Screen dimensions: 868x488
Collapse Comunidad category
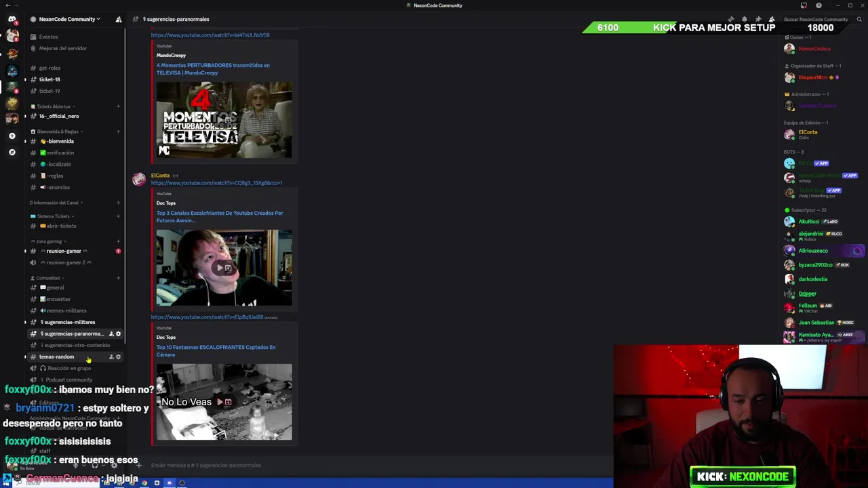point(48,278)
